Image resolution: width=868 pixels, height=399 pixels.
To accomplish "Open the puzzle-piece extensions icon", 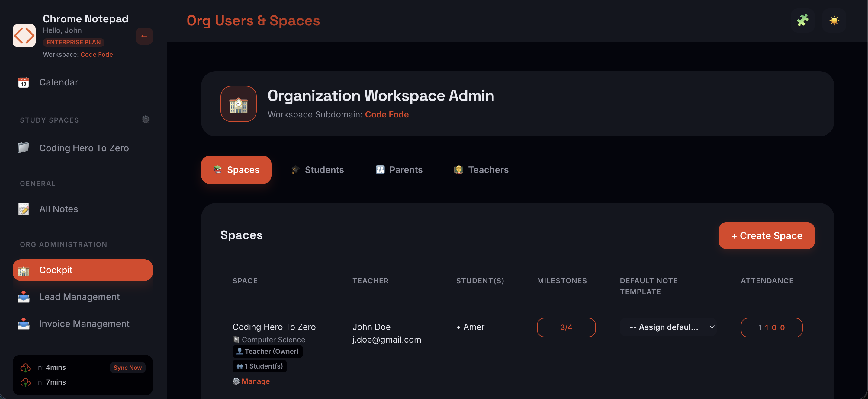I will 803,21.
